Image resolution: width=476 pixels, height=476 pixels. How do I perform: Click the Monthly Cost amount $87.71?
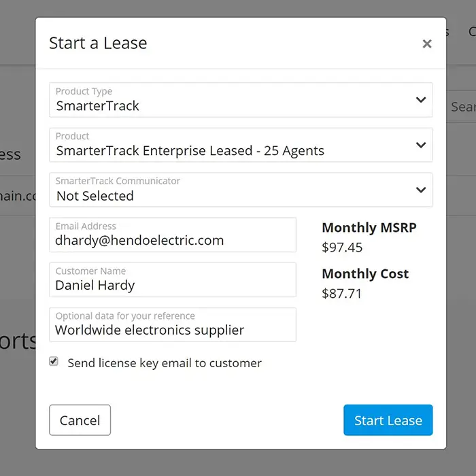click(341, 294)
